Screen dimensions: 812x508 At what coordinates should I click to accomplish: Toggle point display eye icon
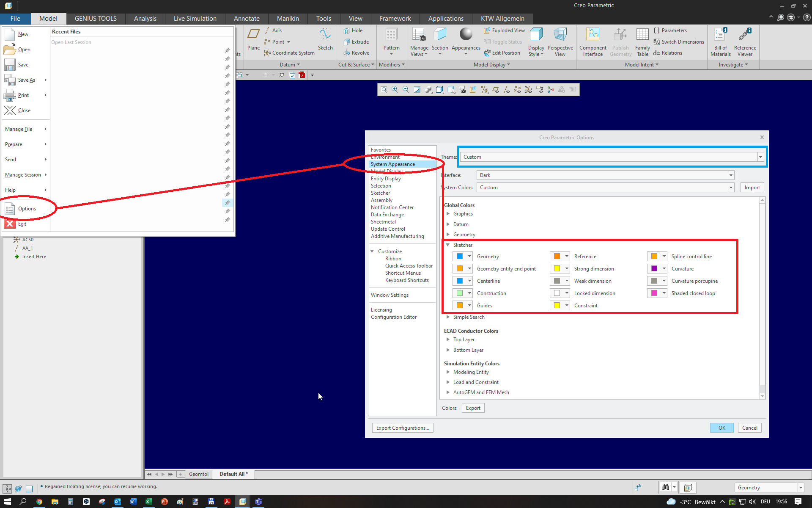tap(518, 90)
